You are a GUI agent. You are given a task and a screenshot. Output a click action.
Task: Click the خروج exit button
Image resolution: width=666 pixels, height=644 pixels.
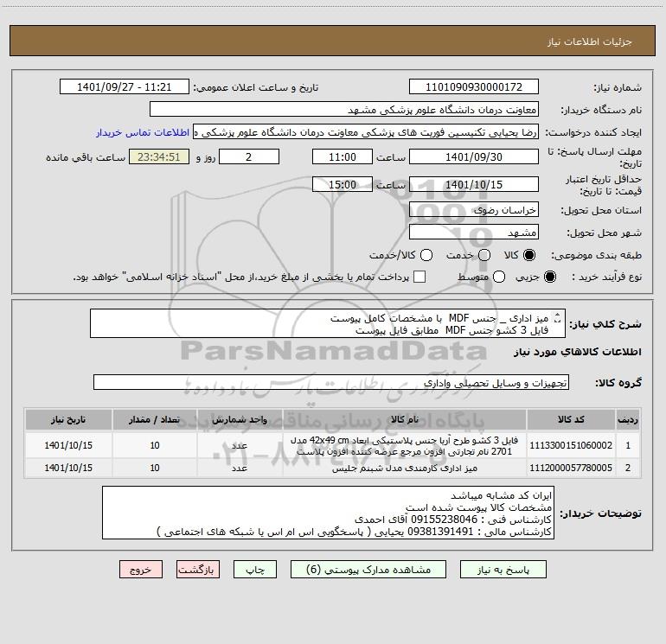(141, 570)
